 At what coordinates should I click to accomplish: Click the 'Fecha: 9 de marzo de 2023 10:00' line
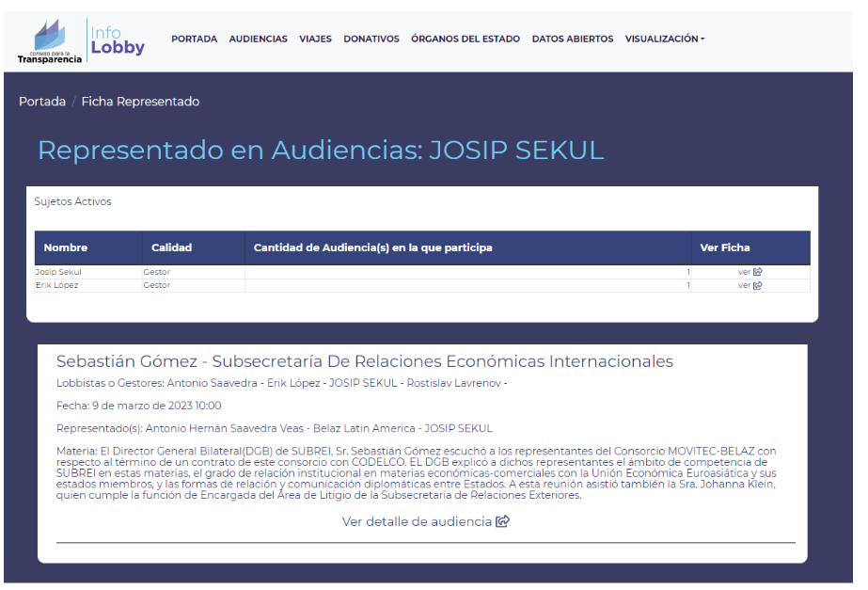coord(139,406)
